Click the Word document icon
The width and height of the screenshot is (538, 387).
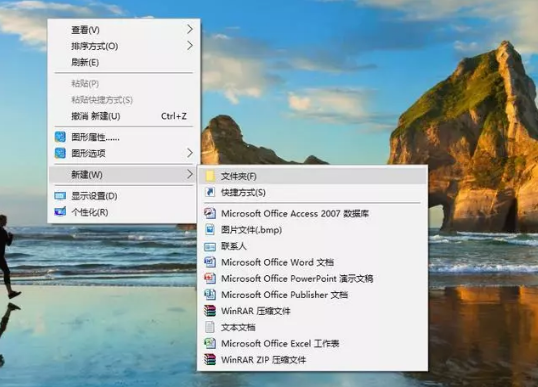point(210,262)
